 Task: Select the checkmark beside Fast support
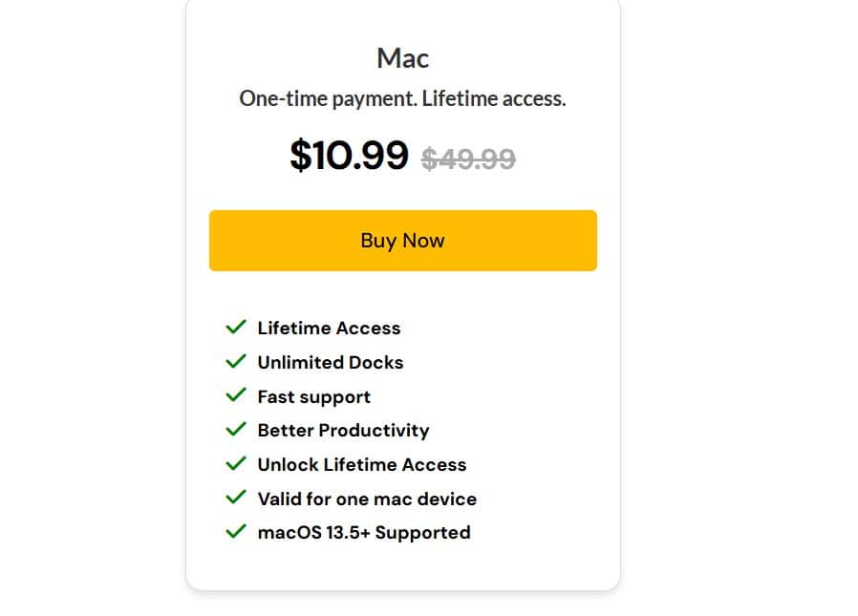click(235, 396)
